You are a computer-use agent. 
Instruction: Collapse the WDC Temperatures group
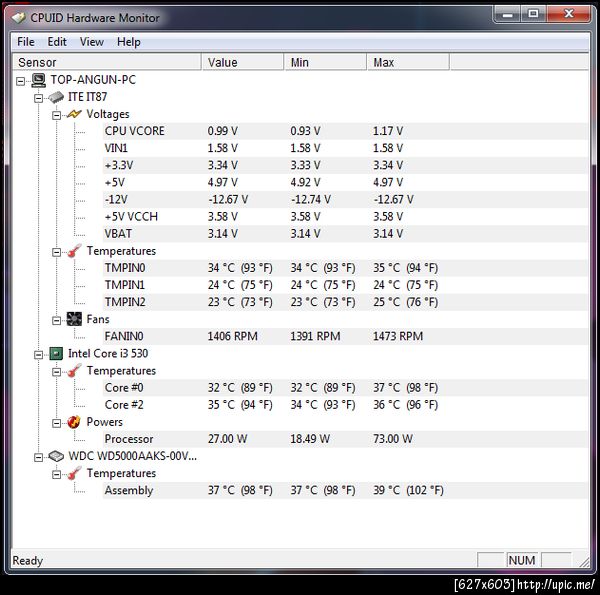click(56, 474)
